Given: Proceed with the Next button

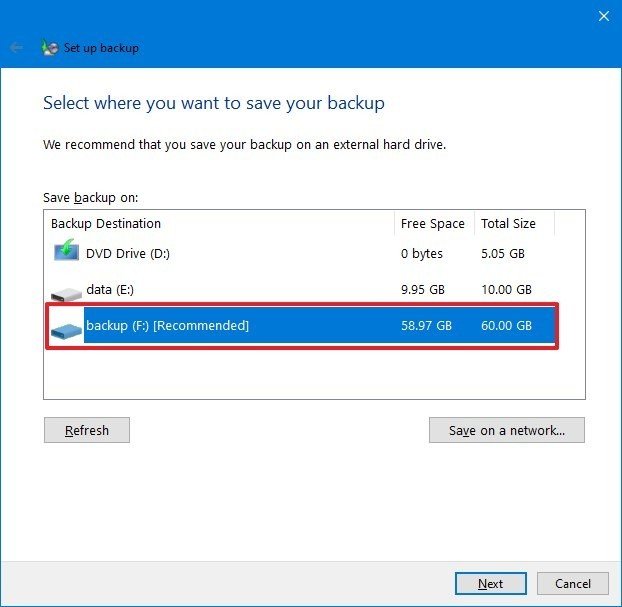Looking at the screenshot, I should pyautogui.click(x=490, y=583).
